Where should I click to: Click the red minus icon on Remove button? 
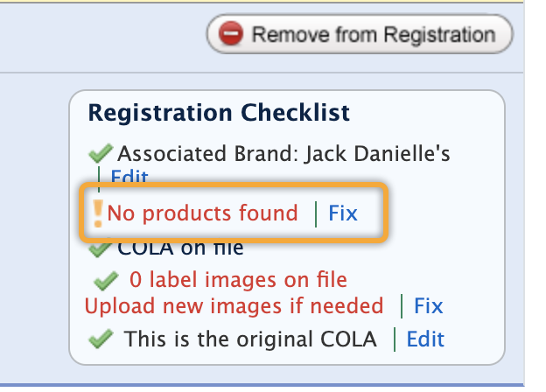tap(231, 35)
